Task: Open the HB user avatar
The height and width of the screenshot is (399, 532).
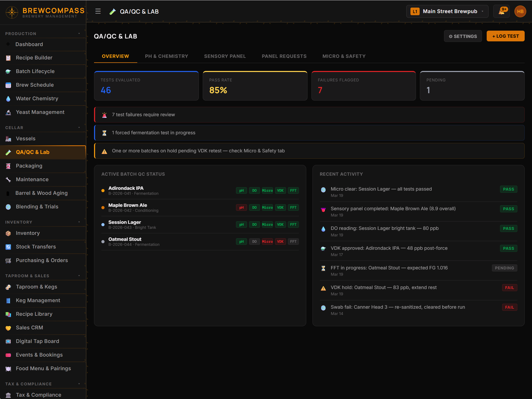Action: pyautogui.click(x=520, y=12)
